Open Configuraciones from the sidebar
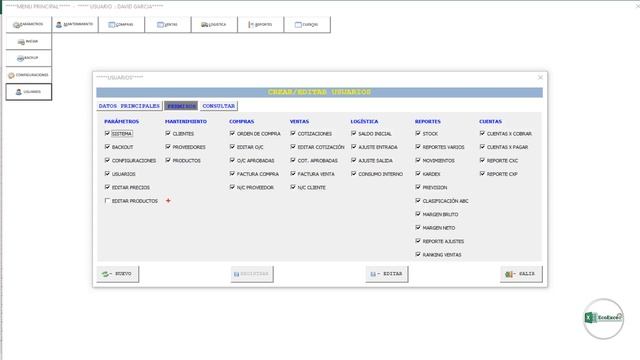The height and width of the screenshot is (360, 640). (x=29, y=75)
